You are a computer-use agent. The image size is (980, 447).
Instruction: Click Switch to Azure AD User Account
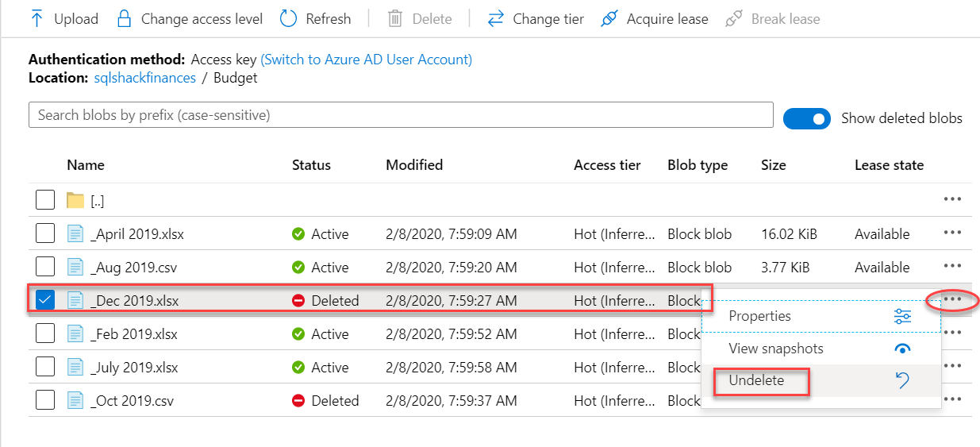pos(366,60)
